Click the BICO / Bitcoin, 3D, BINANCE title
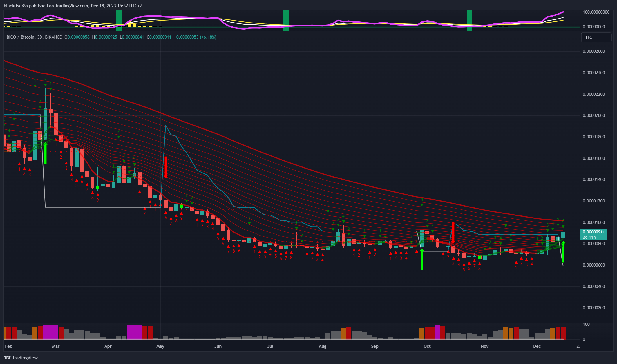617x364 pixels. [34, 37]
